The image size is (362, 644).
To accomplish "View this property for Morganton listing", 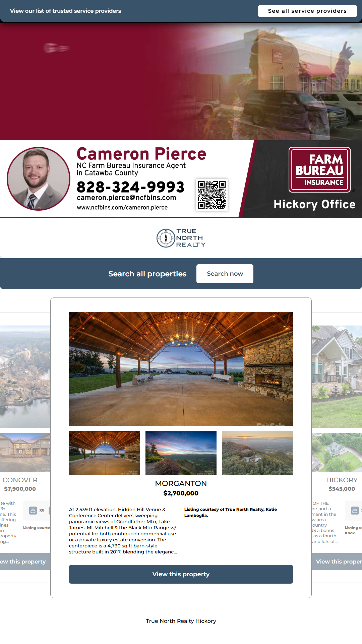I will pyautogui.click(x=181, y=574).
